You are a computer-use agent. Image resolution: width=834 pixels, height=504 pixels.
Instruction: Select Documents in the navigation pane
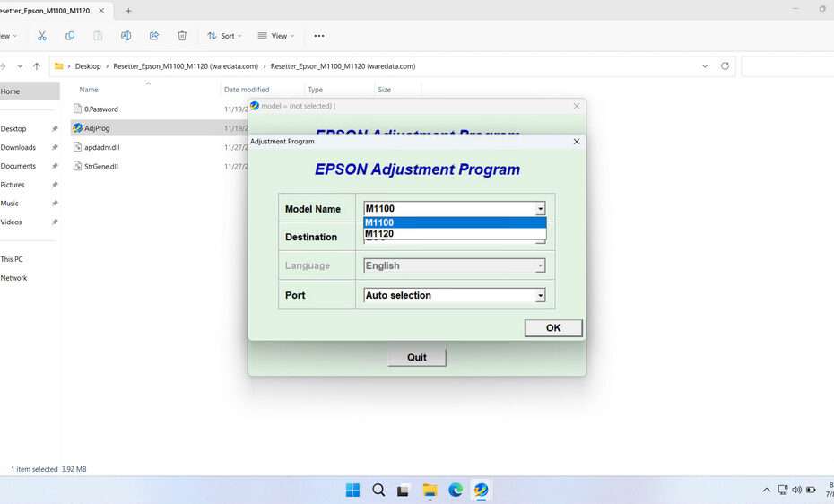[x=18, y=166]
